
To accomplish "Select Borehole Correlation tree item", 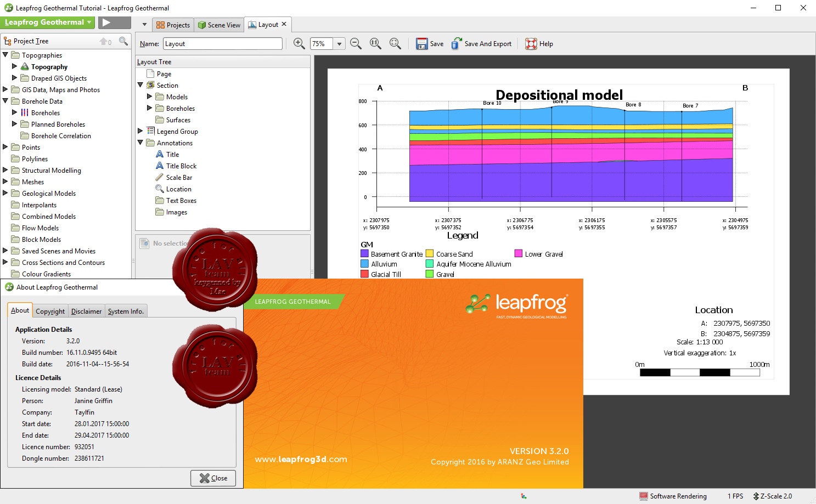I will coord(61,135).
